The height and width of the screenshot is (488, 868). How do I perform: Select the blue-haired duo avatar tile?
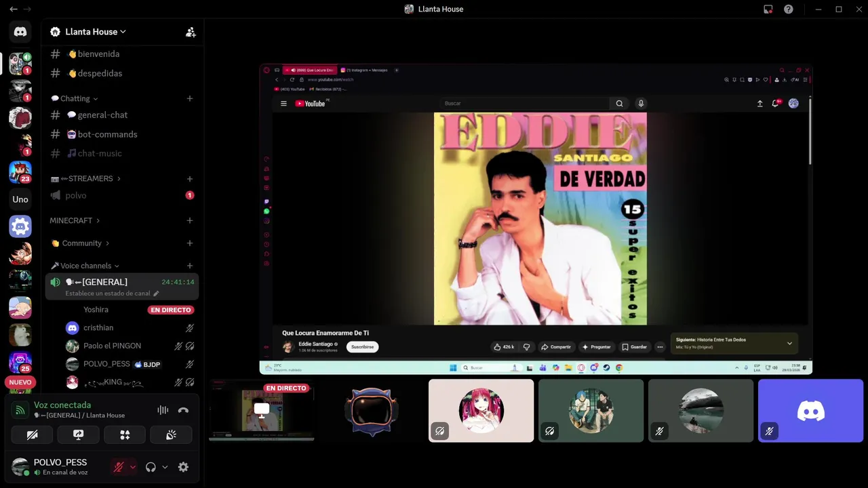click(x=591, y=411)
